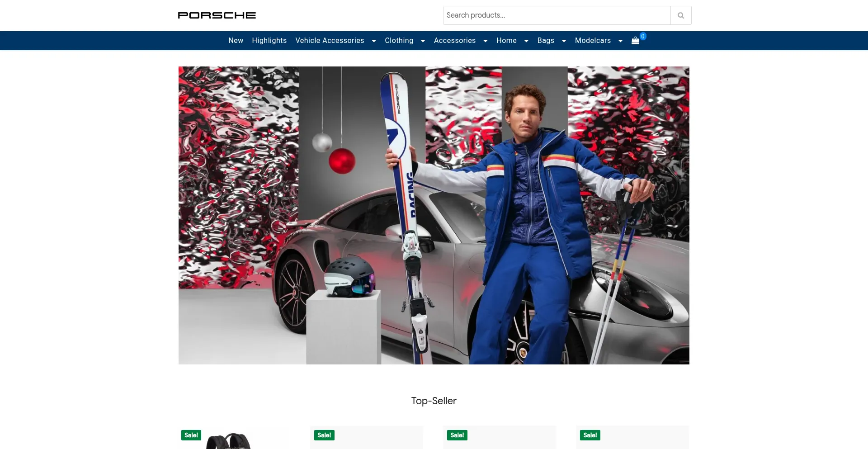
Task: Open the Clothing menu
Action: [399, 41]
